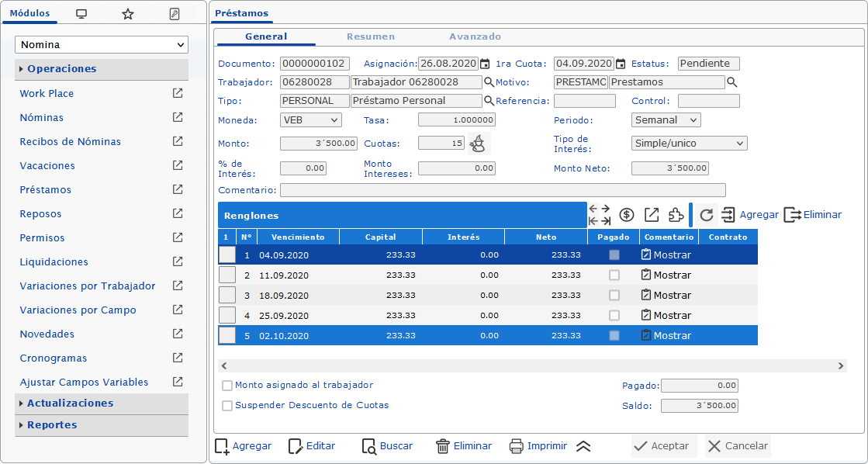
Task: Check Suspender Descuento de Cuotas
Action: (x=227, y=406)
